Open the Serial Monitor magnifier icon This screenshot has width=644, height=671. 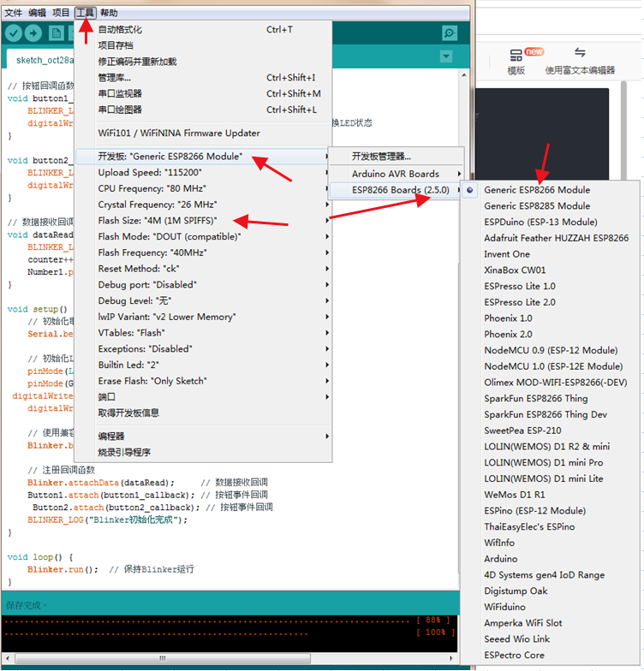pyautogui.click(x=449, y=33)
